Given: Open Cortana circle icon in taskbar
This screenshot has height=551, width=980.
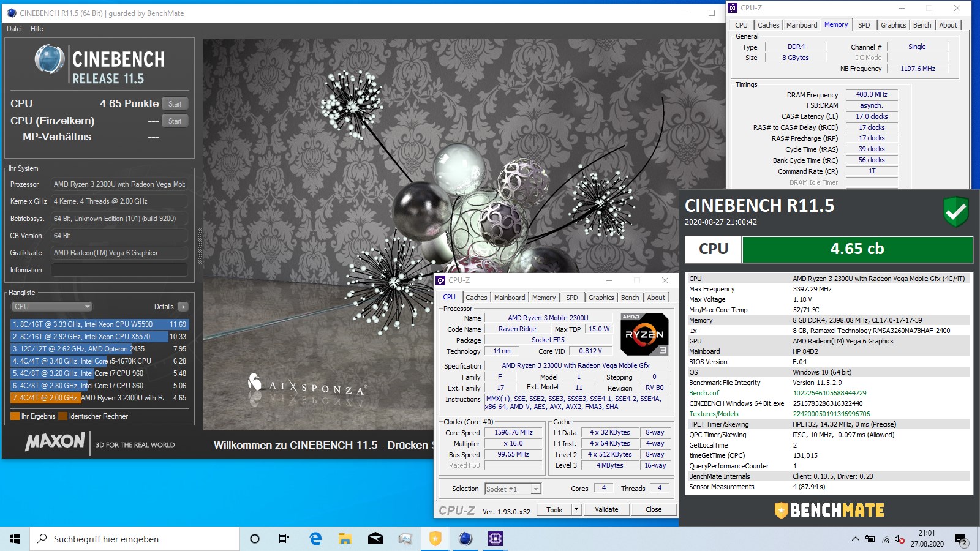Looking at the screenshot, I should (255, 539).
